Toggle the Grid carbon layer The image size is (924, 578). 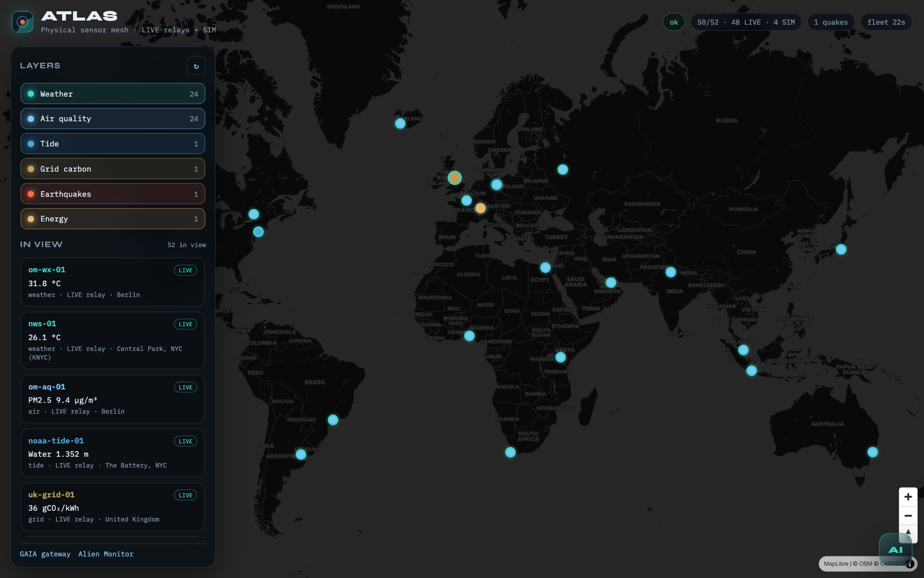(113, 169)
